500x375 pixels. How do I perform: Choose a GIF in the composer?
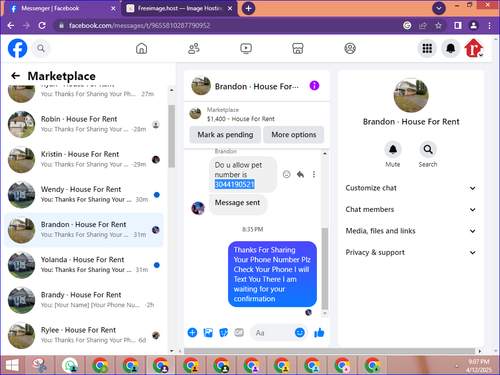pos(239,332)
